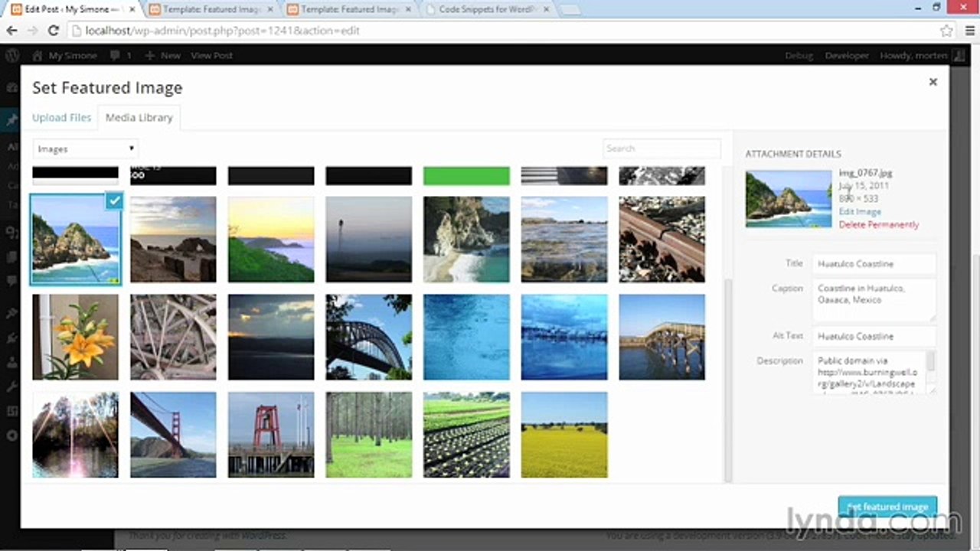Focus the Alt Text field

click(x=874, y=336)
